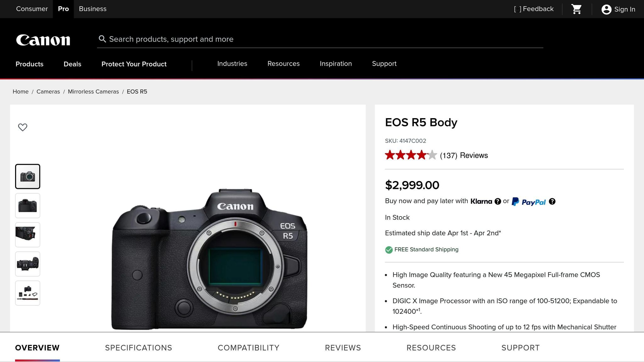644x362 pixels.
Task: Open the Resources nav menu
Action: (283, 64)
